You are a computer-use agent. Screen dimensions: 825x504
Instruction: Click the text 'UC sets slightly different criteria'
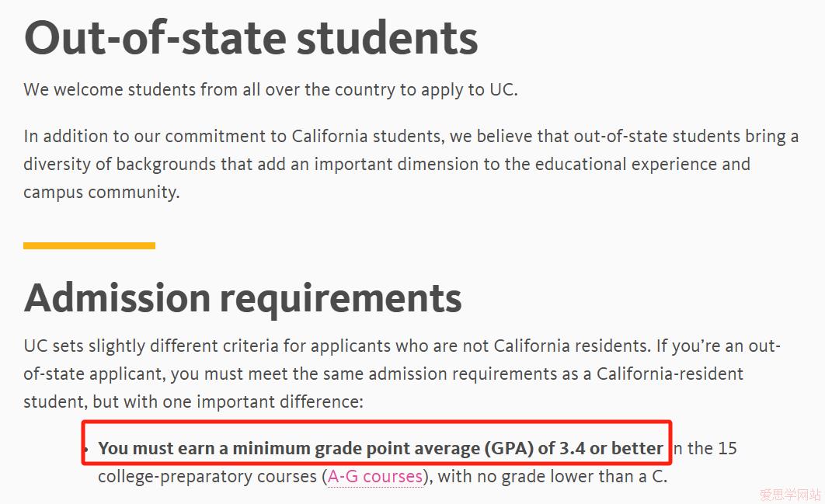(x=152, y=346)
